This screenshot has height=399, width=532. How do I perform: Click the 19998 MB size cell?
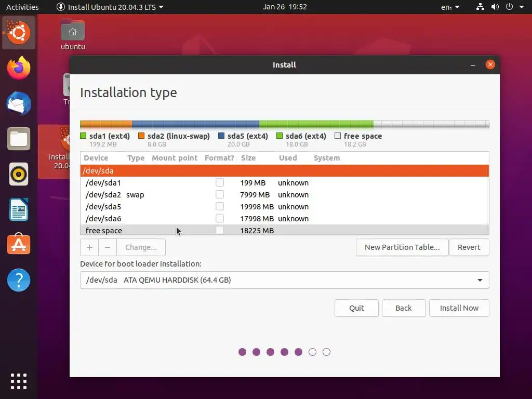click(x=257, y=207)
